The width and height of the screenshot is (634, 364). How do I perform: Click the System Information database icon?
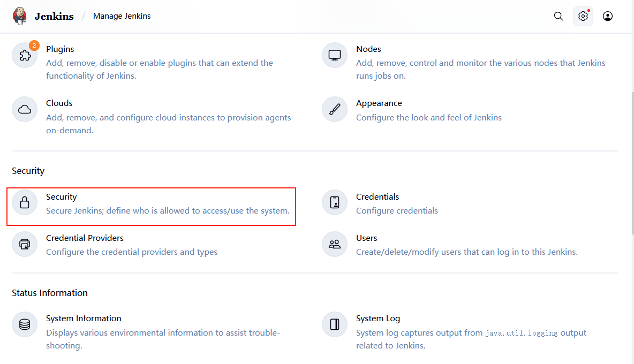pyautogui.click(x=25, y=324)
